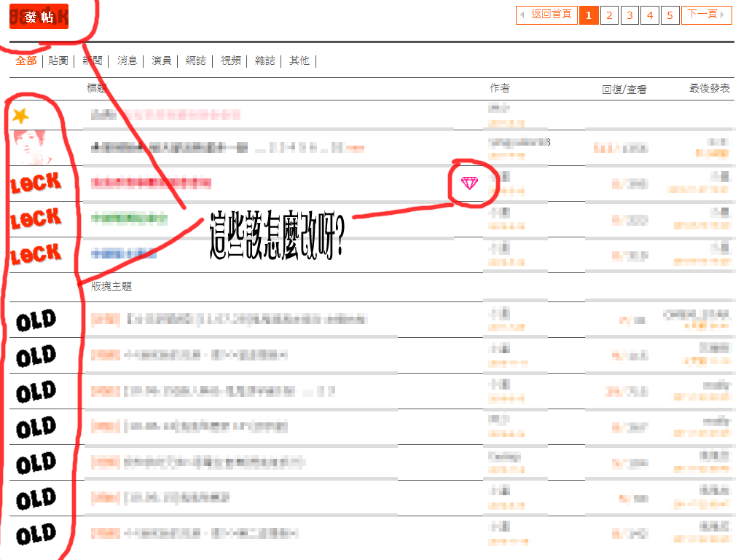Open the 演員 category tab

point(161,60)
